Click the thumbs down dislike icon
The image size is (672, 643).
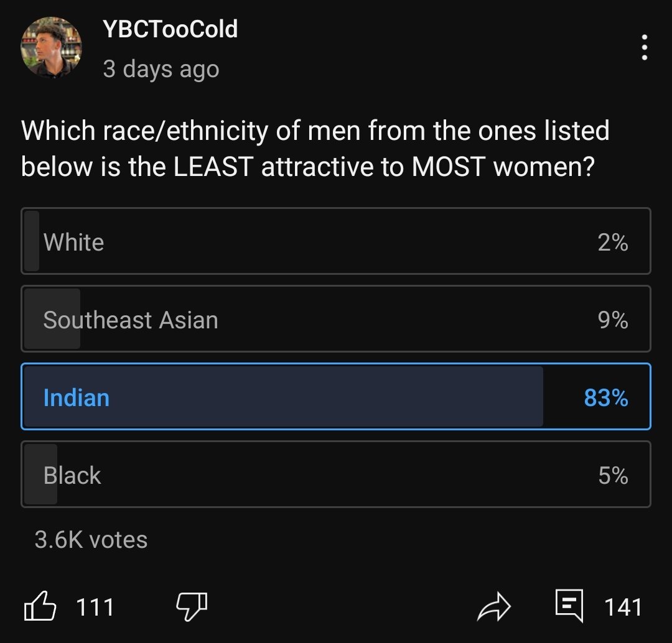[x=192, y=606]
